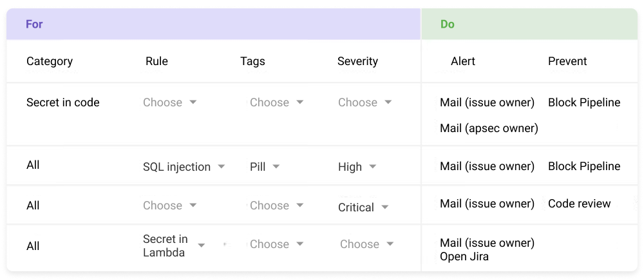Click the Category column header

click(50, 61)
